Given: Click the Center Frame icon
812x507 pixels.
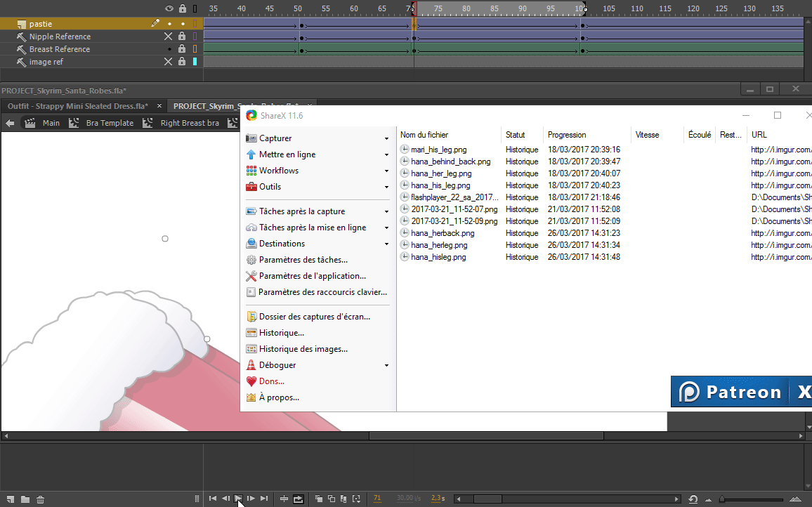Looking at the screenshot, I should (x=284, y=499).
